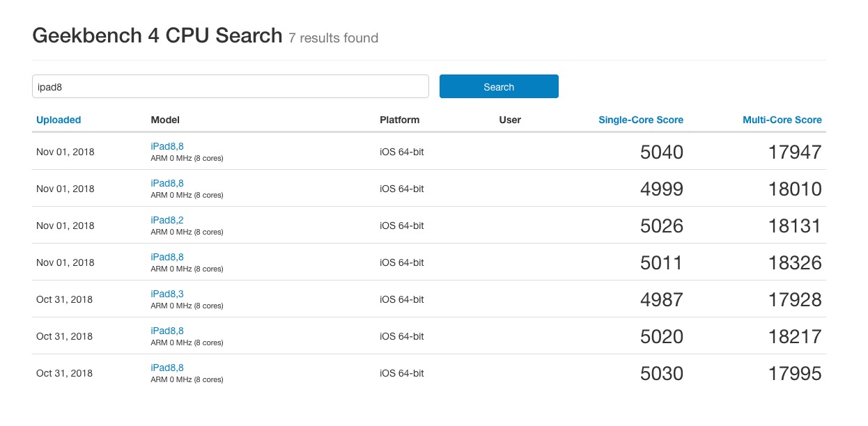Click the upload date in the iPad8,2 row
The width and height of the screenshot is (868, 426).
pyautogui.click(x=65, y=226)
